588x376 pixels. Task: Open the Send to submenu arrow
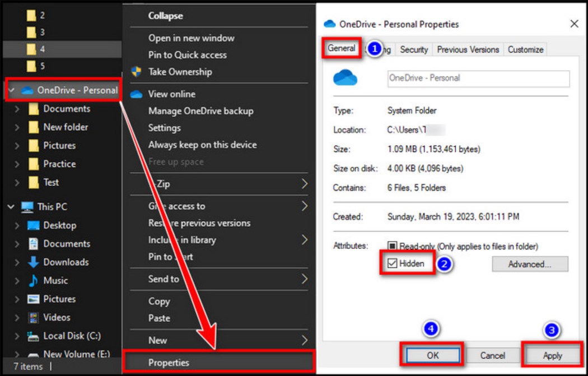pos(305,278)
